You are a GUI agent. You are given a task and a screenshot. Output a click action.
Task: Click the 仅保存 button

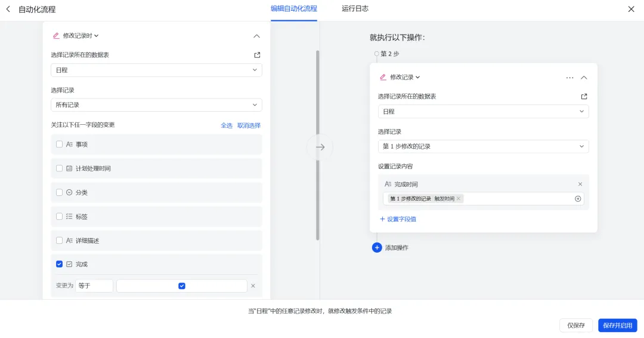(576, 325)
